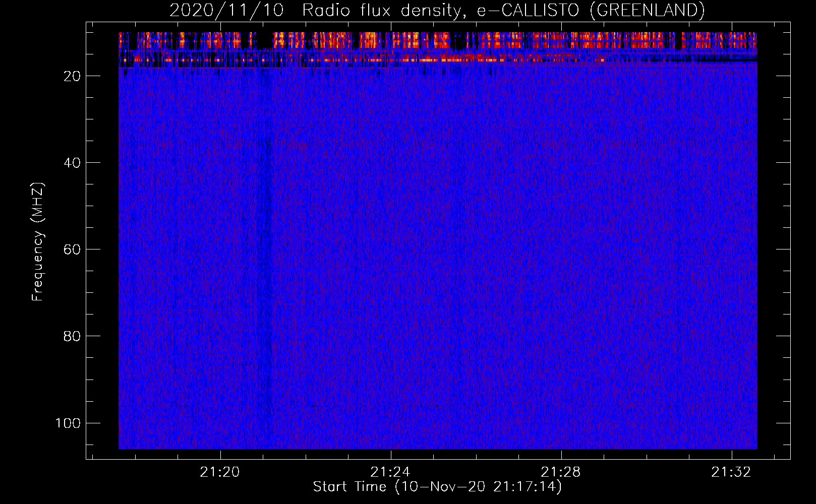Click the 20 MHz frequency label
The width and height of the screenshot is (816, 504).
click(72, 76)
